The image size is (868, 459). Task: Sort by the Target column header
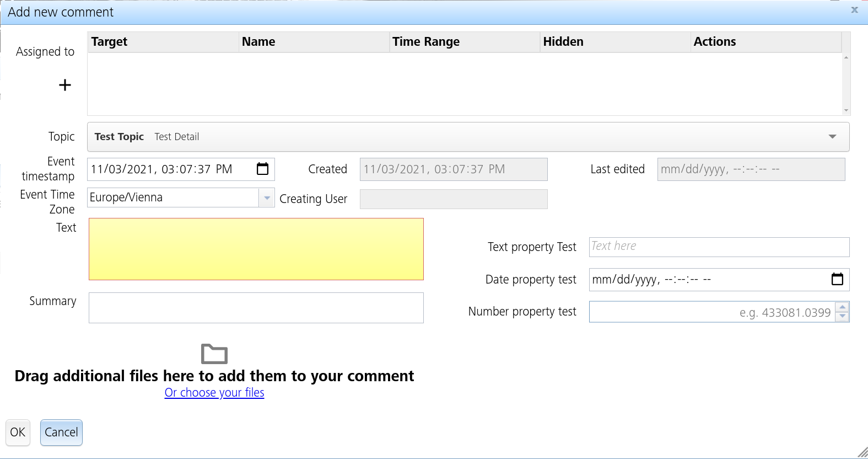163,42
